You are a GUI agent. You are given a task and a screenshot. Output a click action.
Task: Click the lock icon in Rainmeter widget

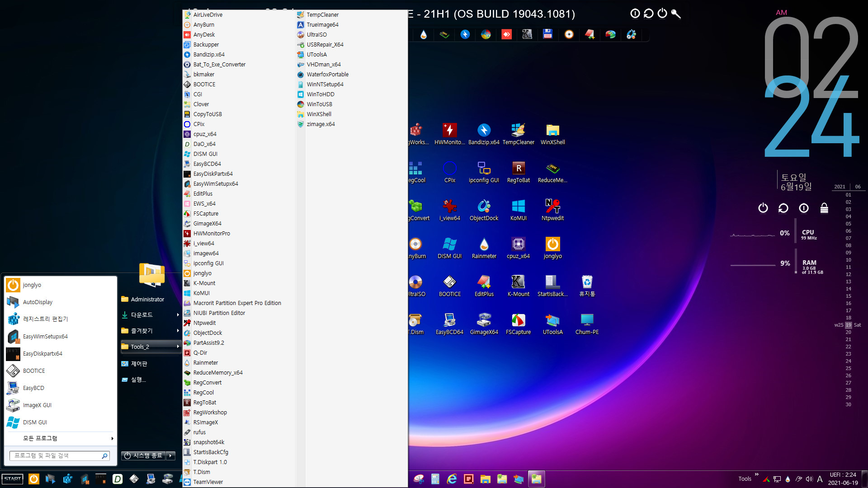click(x=824, y=208)
